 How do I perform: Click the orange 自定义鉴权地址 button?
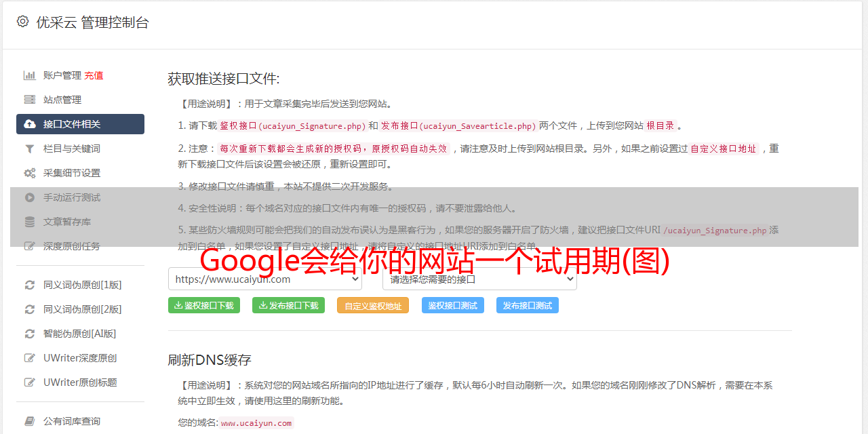373,305
